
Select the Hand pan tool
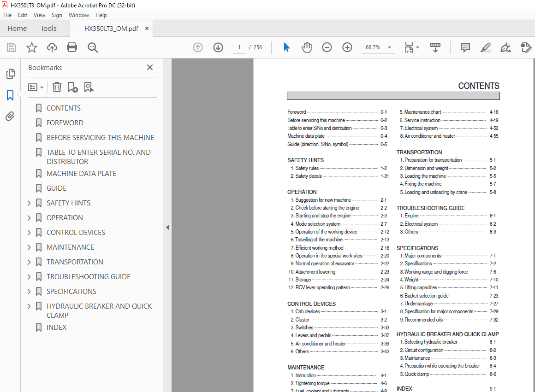(x=307, y=47)
